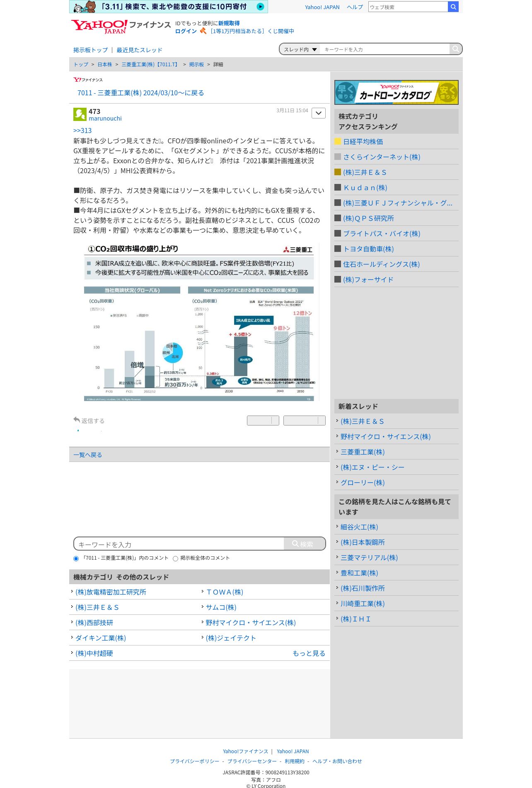The height and width of the screenshot is (788, 532).
Task: Click the ログイン link
Action: point(186,31)
